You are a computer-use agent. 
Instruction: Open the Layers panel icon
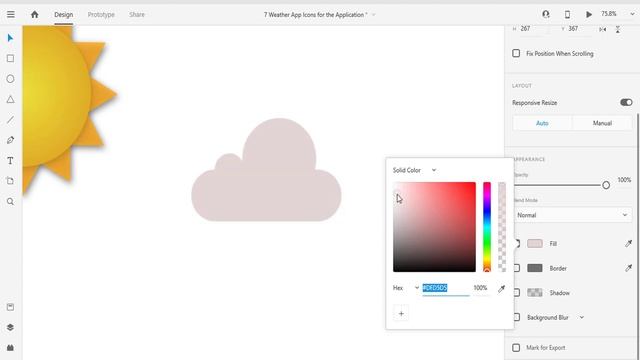click(x=10, y=327)
